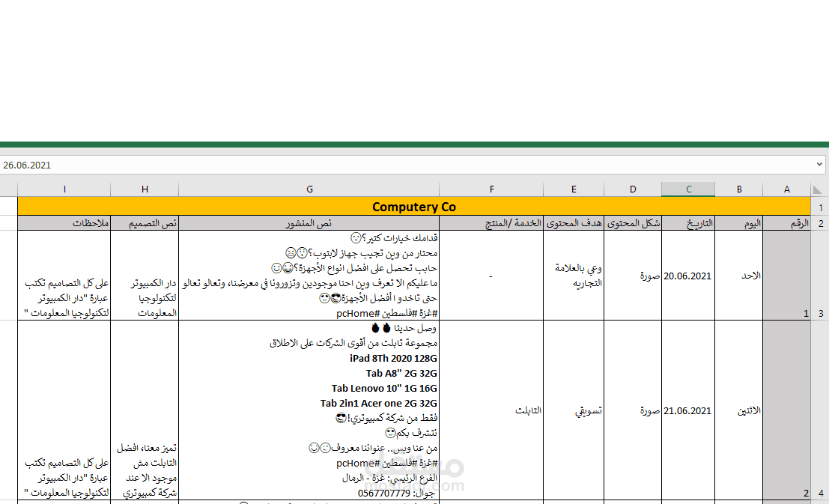Click the Tab 2in1 Acer one 2G 32G line

point(378,403)
